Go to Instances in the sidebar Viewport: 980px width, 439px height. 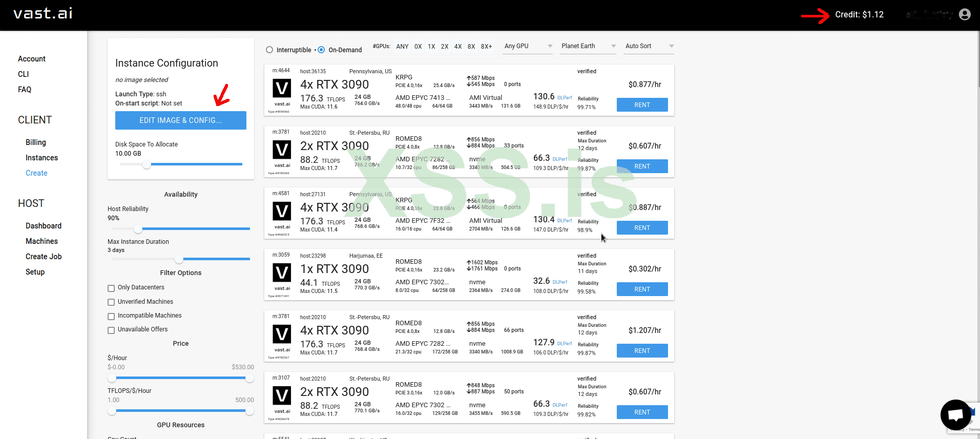[x=42, y=158]
